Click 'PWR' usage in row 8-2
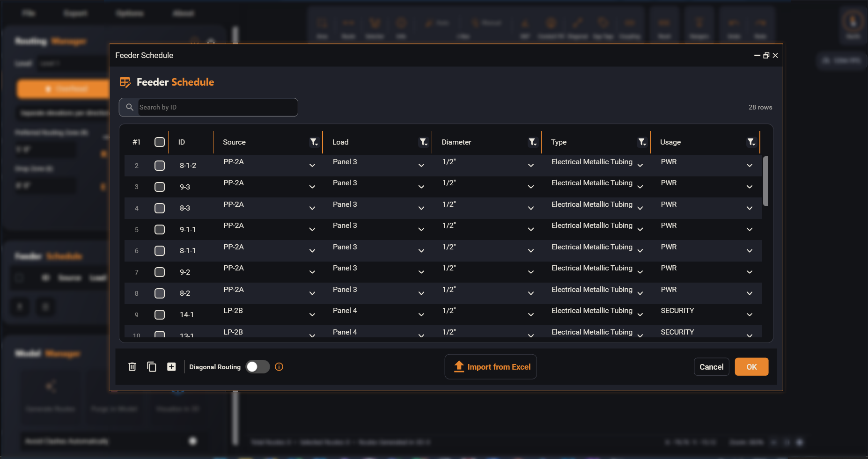Screen dimensions: 868x459 [x=669, y=290]
